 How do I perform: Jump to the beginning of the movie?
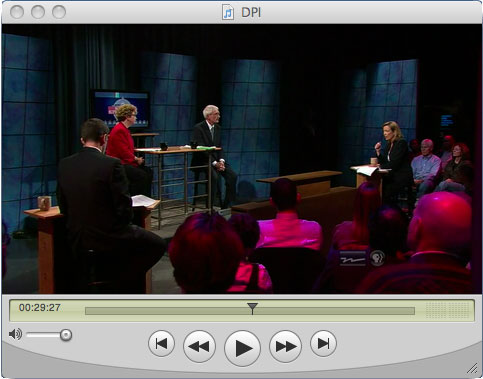point(161,343)
